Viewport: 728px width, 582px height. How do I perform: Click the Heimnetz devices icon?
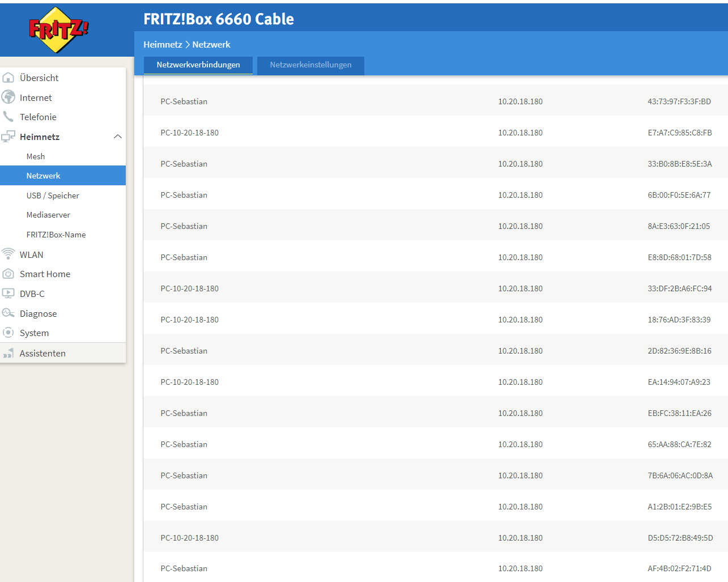8,137
